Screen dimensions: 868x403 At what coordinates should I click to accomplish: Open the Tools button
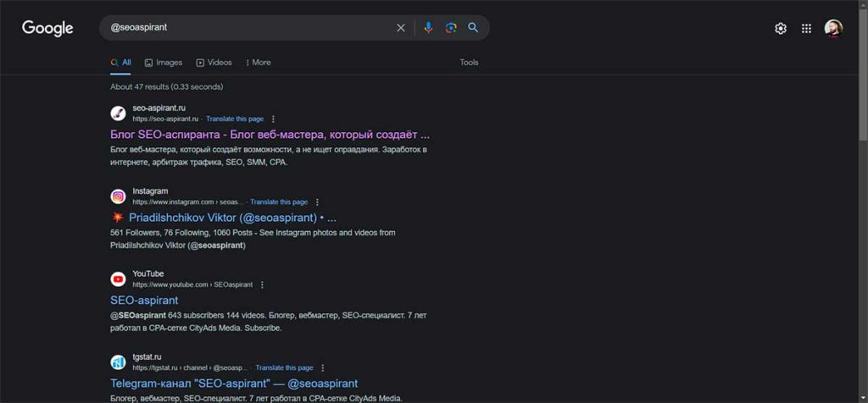pos(469,63)
